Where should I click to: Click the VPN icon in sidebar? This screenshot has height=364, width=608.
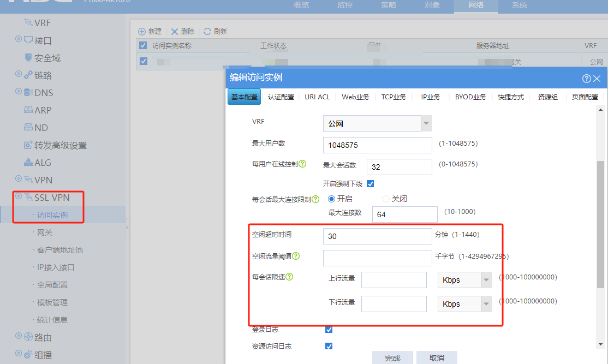pyautogui.click(x=28, y=180)
